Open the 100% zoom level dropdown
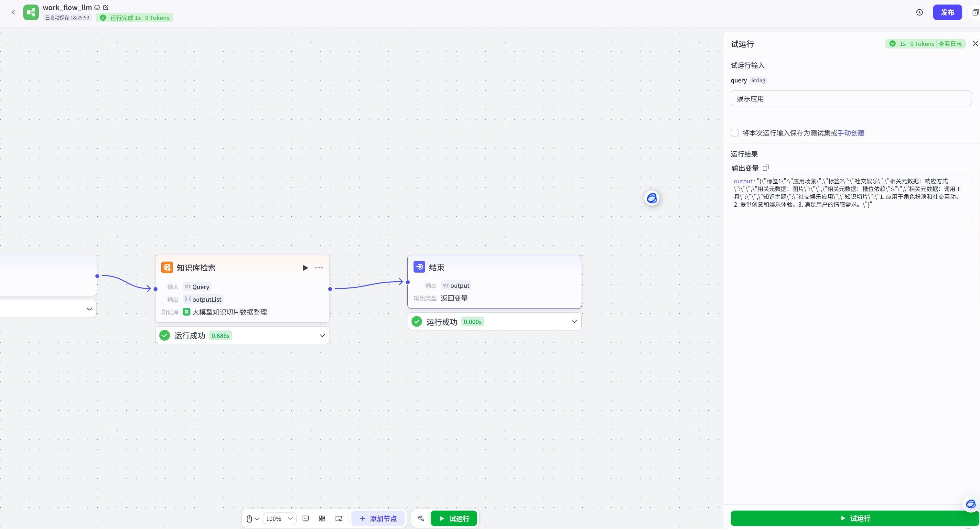Screen dimensions: 980x529 pos(280,518)
